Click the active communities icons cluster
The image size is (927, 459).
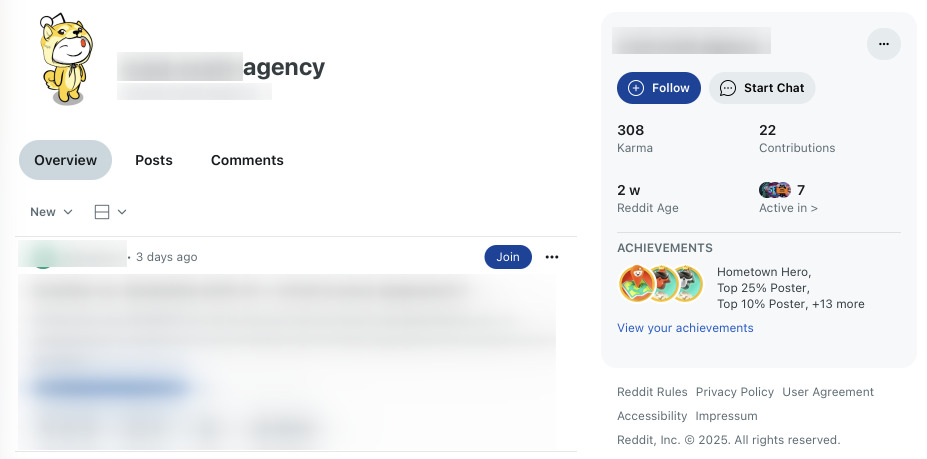775,190
